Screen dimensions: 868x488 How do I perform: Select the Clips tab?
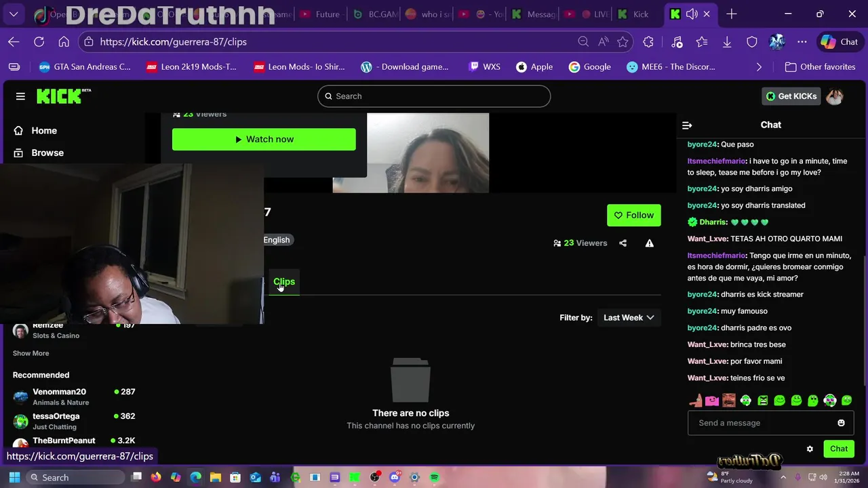click(284, 281)
